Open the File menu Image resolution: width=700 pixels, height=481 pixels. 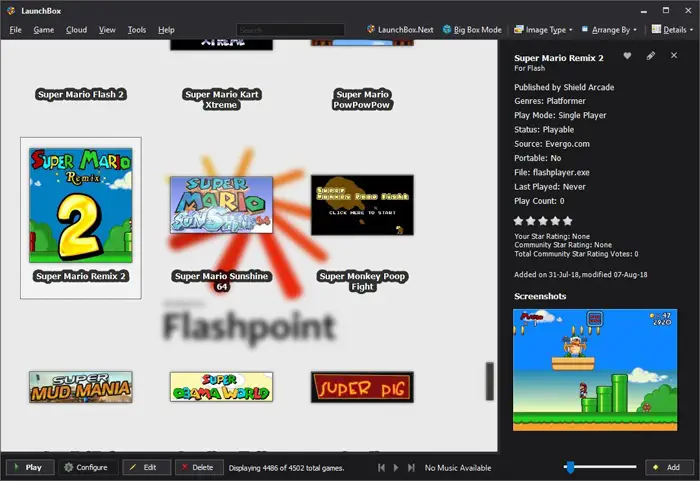point(15,29)
